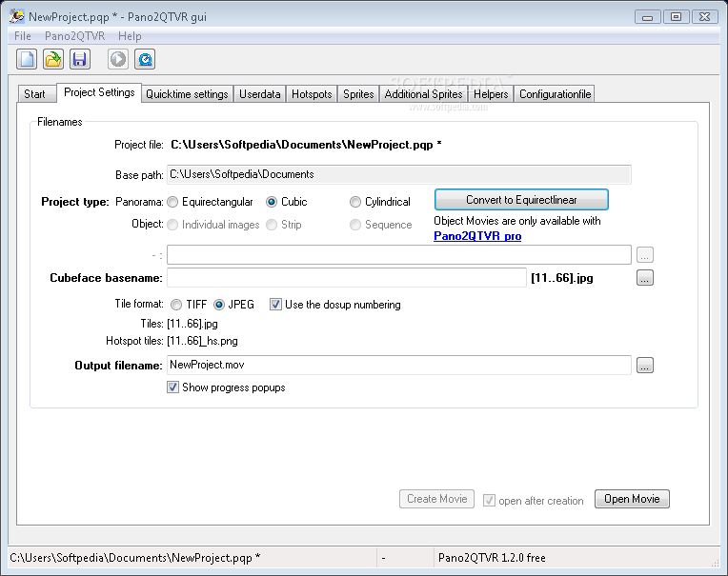
Task: Open the Userdata tab
Action: tap(260, 94)
